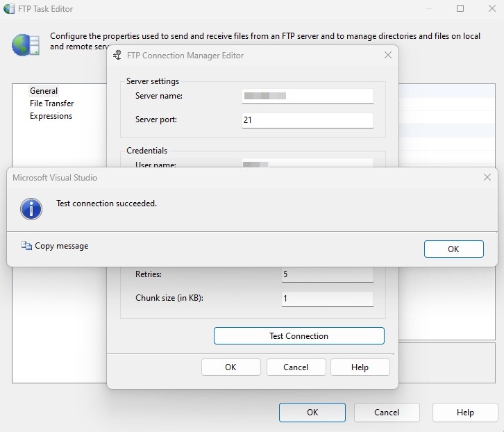504x432 pixels.
Task: Select the General page in the left list
Action: pyautogui.click(x=44, y=91)
